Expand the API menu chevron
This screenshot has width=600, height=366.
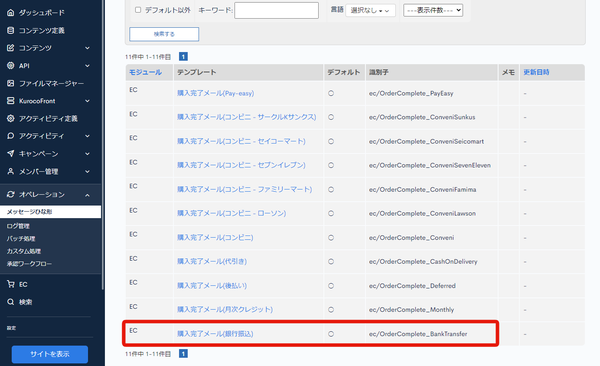[x=87, y=65]
